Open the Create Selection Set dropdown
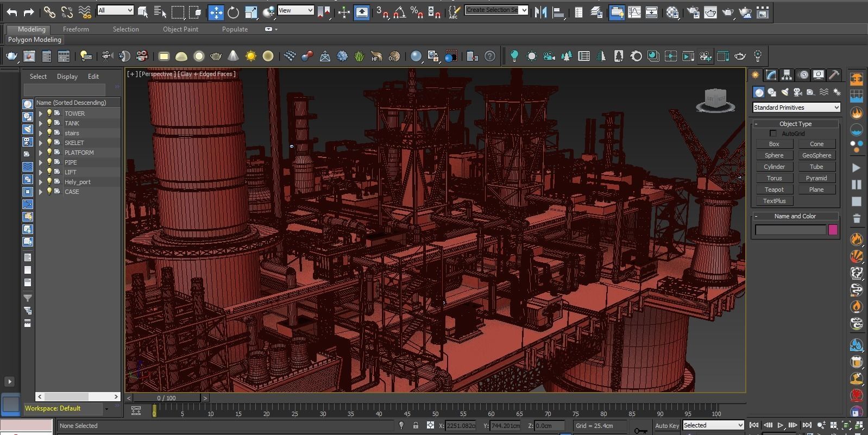Image resolution: width=868 pixels, height=435 pixels. point(496,10)
